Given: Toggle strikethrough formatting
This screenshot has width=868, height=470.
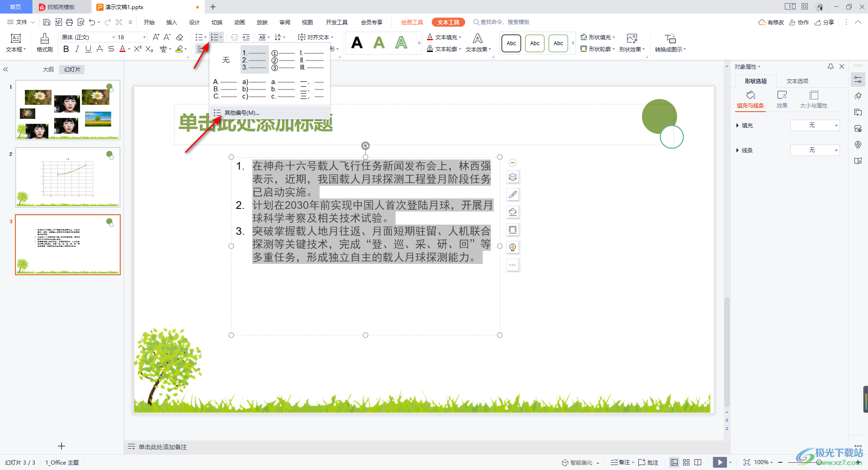Looking at the screenshot, I should tap(111, 49).
